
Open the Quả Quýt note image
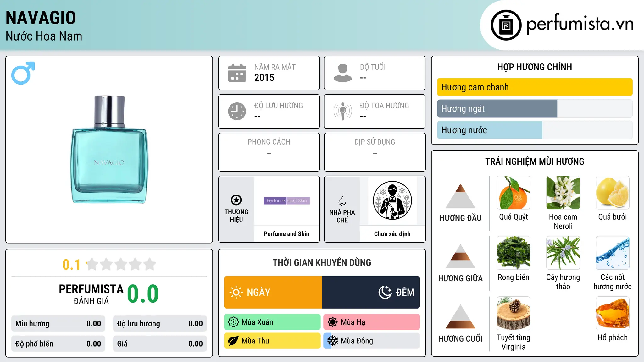pyautogui.click(x=514, y=193)
